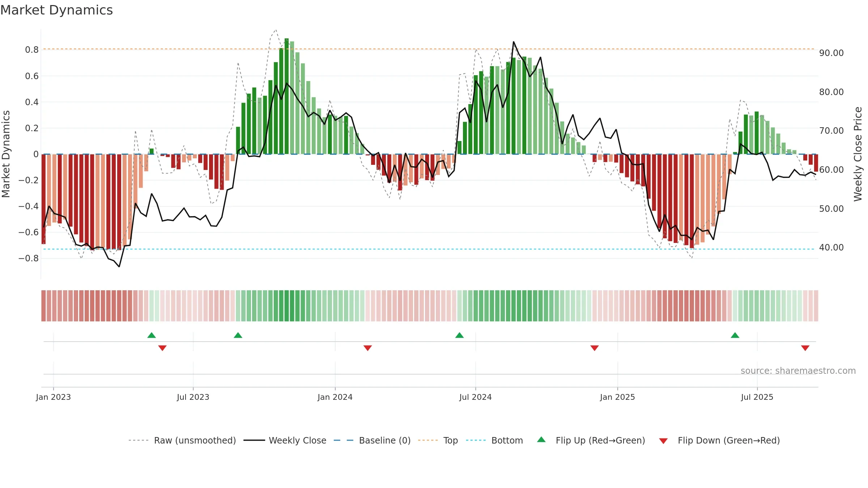Click the source: sharemaestro.com text
Image resolution: width=868 pixels, height=488 pixels.
click(798, 371)
